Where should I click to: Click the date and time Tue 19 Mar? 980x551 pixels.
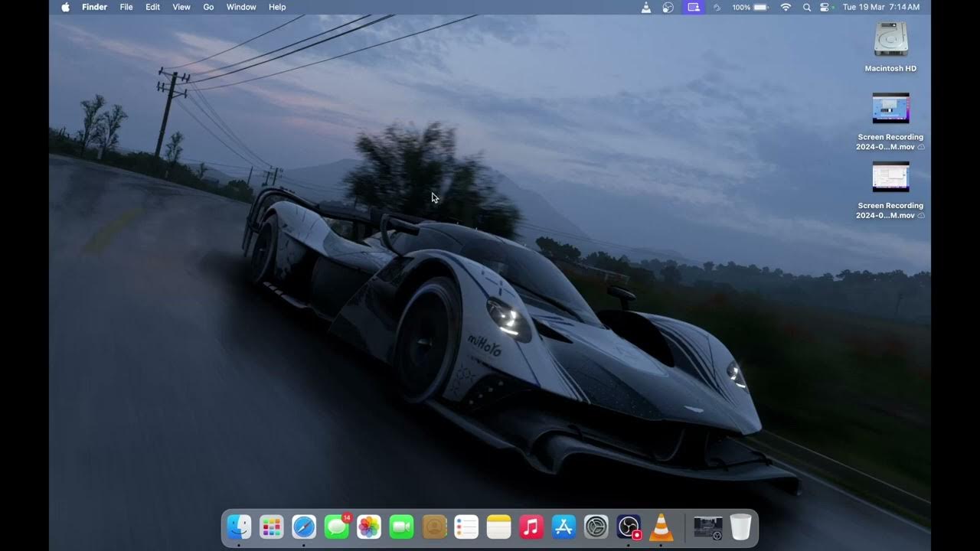[x=881, y=7]
